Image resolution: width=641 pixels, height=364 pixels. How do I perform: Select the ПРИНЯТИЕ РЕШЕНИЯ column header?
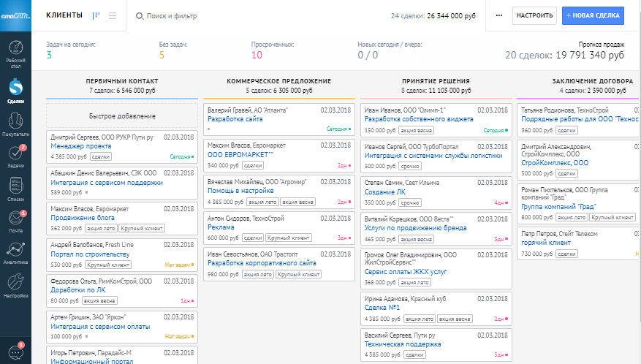coord(436,81)
